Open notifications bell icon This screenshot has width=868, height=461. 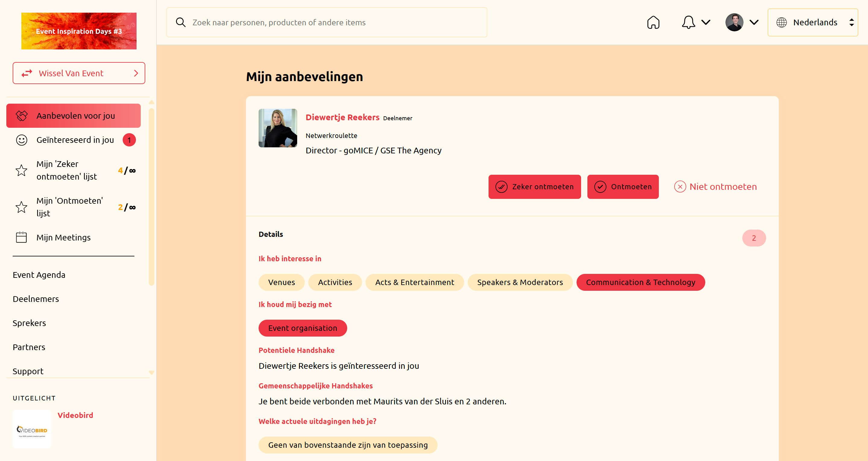[688, 22]
